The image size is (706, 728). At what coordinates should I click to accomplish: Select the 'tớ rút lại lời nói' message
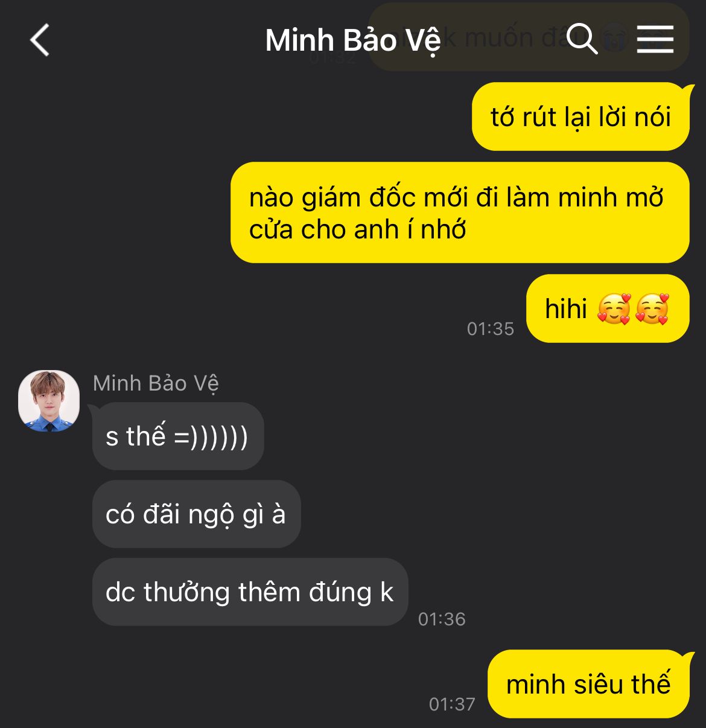[x=580, y=117]
